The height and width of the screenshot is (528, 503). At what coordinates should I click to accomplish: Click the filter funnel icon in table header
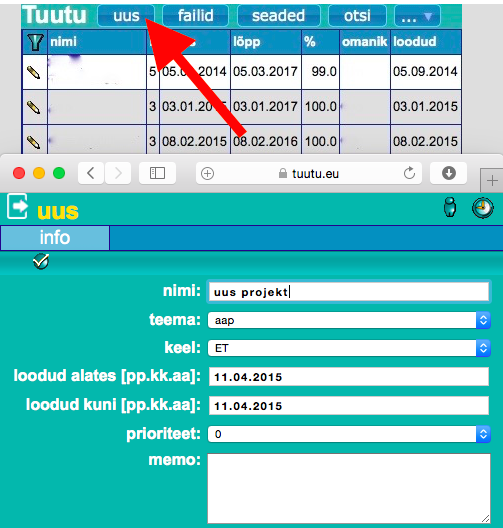[x=35, y=42]
